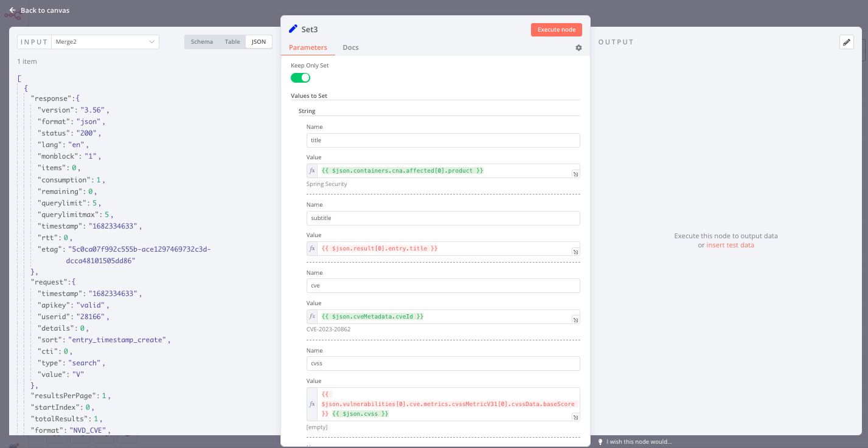Open expression editor for the subtitle value
868x448 pixels.
(575, 252)
